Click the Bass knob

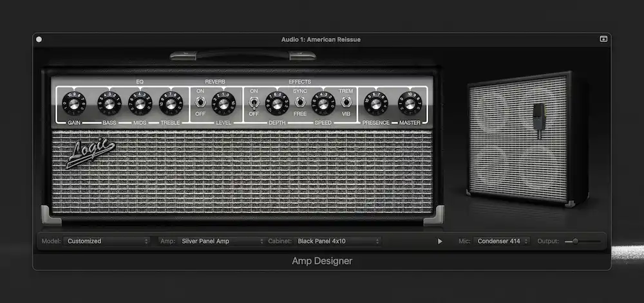click(x=109, y=104)
